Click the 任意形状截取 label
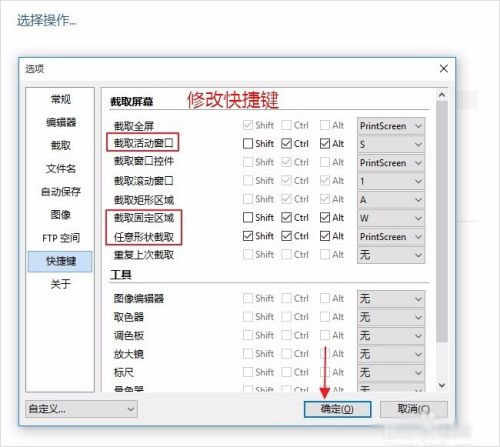The height and width of the screenshot is (447, 500). 144,237
